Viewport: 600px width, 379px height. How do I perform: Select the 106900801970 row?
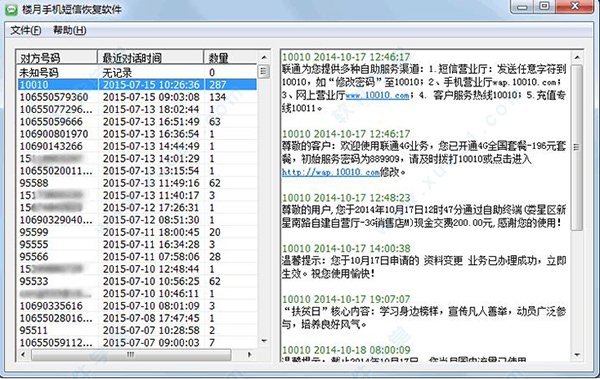[137, 134]
